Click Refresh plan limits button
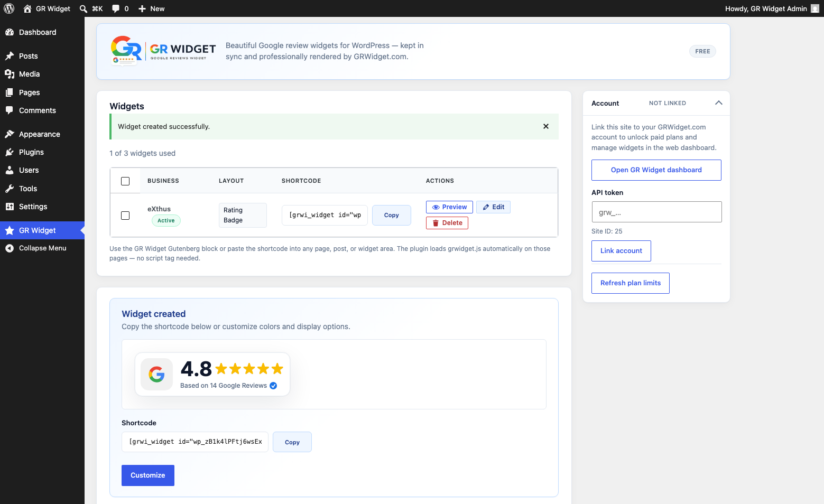Screen dimensions: 824x504 click(631, 283)
